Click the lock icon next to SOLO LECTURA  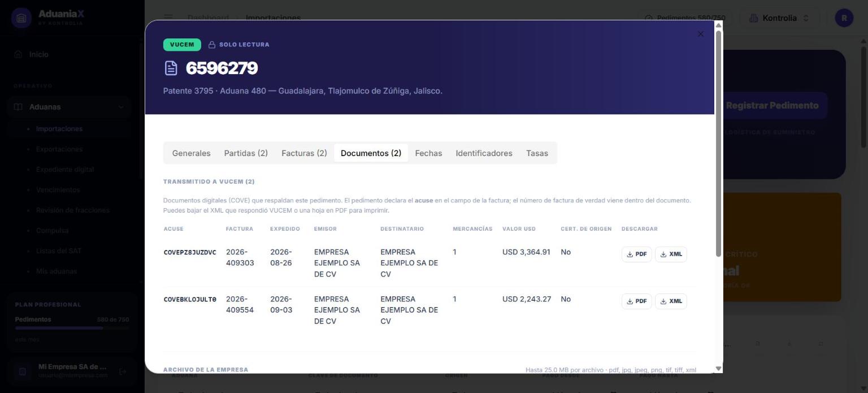click(x=212, y=45)
